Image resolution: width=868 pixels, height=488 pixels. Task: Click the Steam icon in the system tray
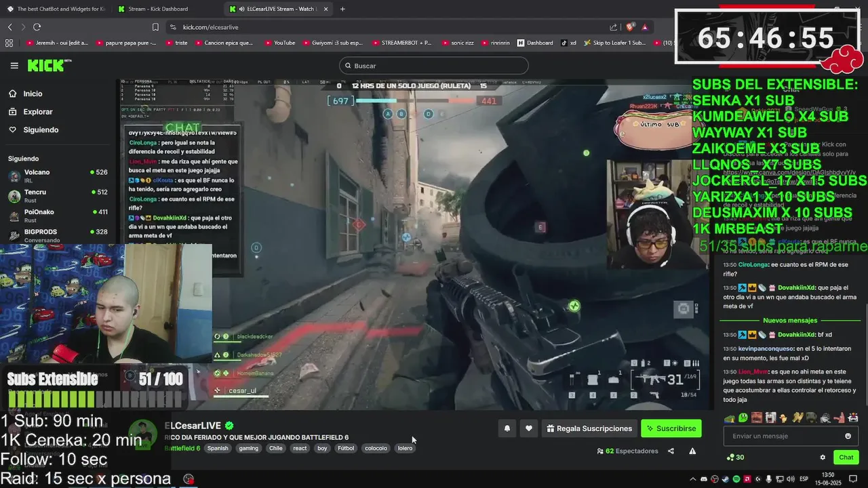726,479
